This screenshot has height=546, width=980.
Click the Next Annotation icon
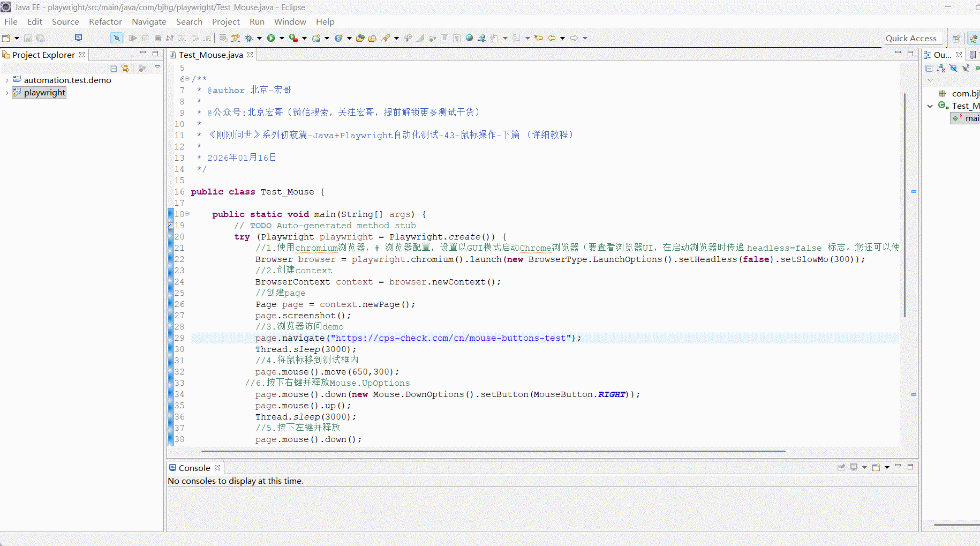pyautogui.click(x=494, y=38)
